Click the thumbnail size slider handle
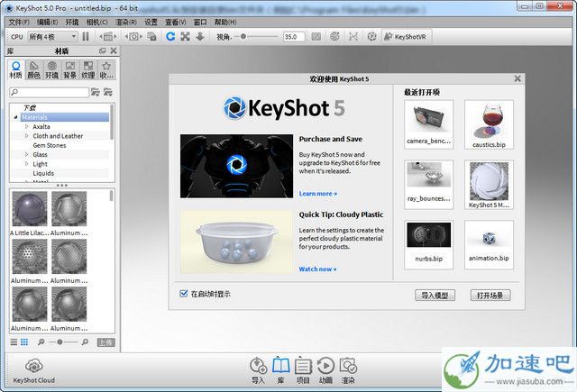Viewport: 577px width, 392px height. pos(60,342)
